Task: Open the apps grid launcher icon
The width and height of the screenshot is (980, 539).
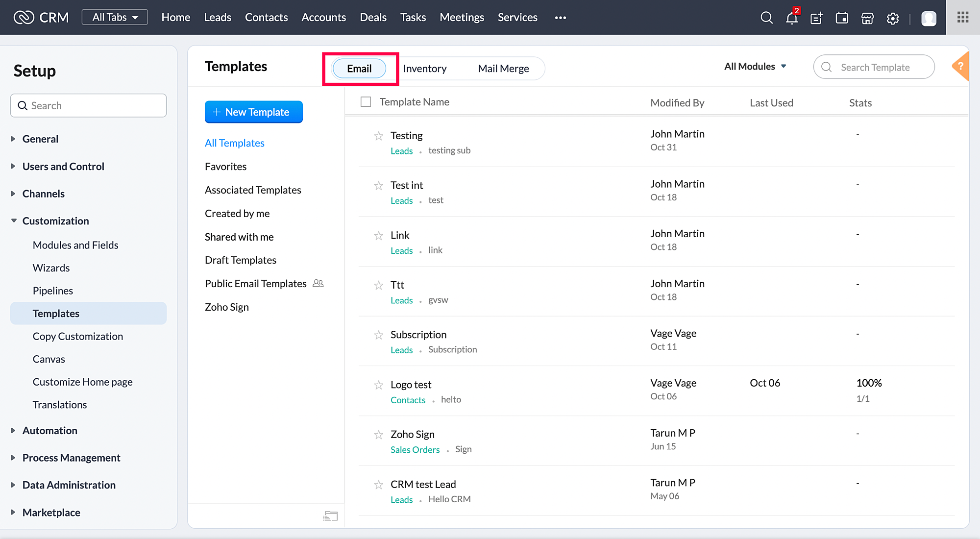Action: click(962, 17)
